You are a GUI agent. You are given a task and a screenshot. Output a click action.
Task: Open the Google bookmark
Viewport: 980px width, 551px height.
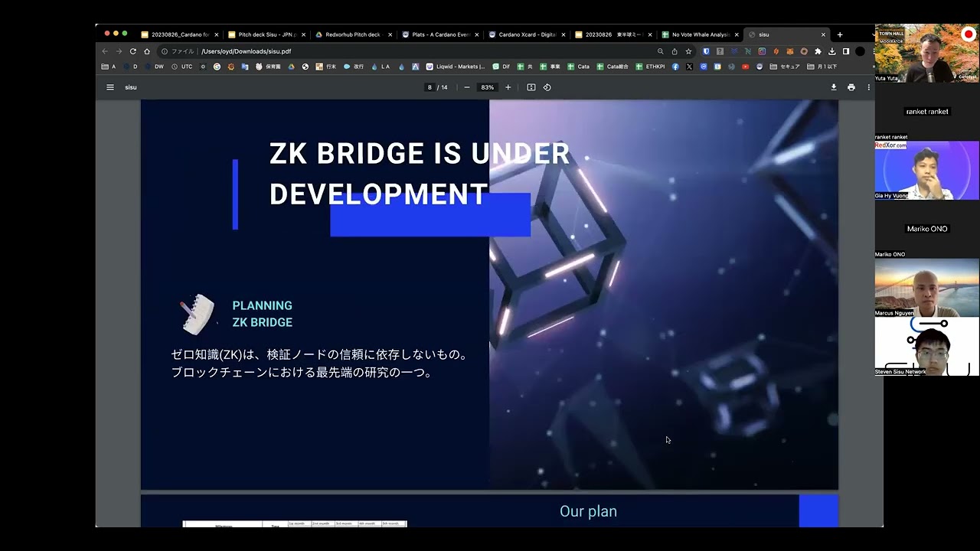[217, 67]
